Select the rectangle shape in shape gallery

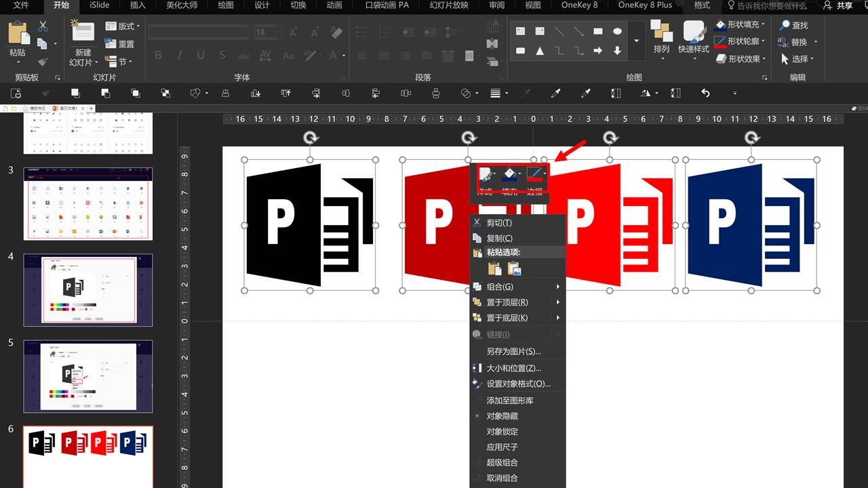click(x=598, y=31)
